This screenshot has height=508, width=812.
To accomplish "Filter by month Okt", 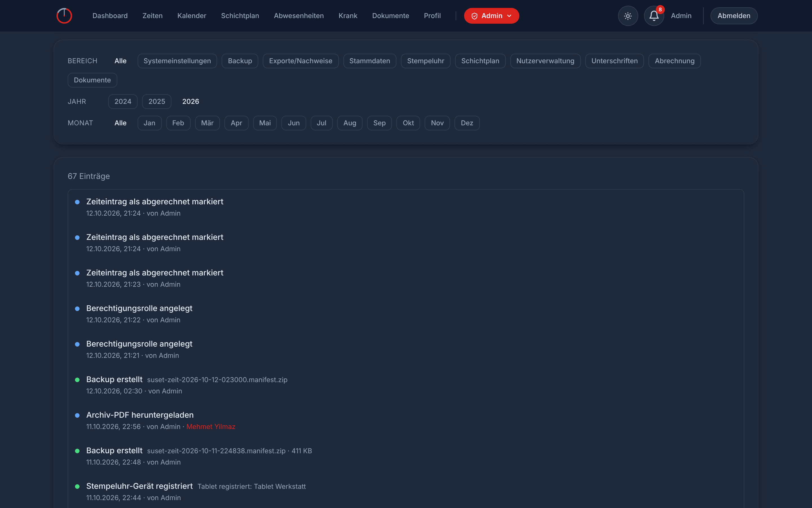I will coord(408,123).
